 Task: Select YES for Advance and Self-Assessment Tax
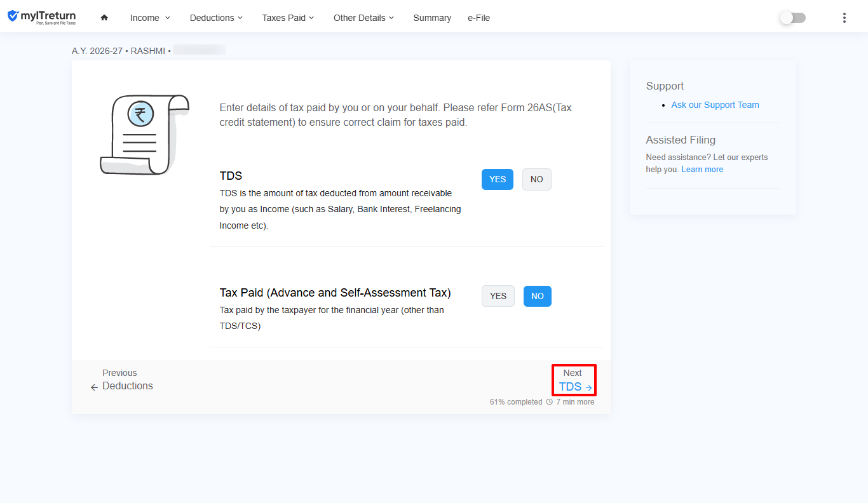(498, 296)
